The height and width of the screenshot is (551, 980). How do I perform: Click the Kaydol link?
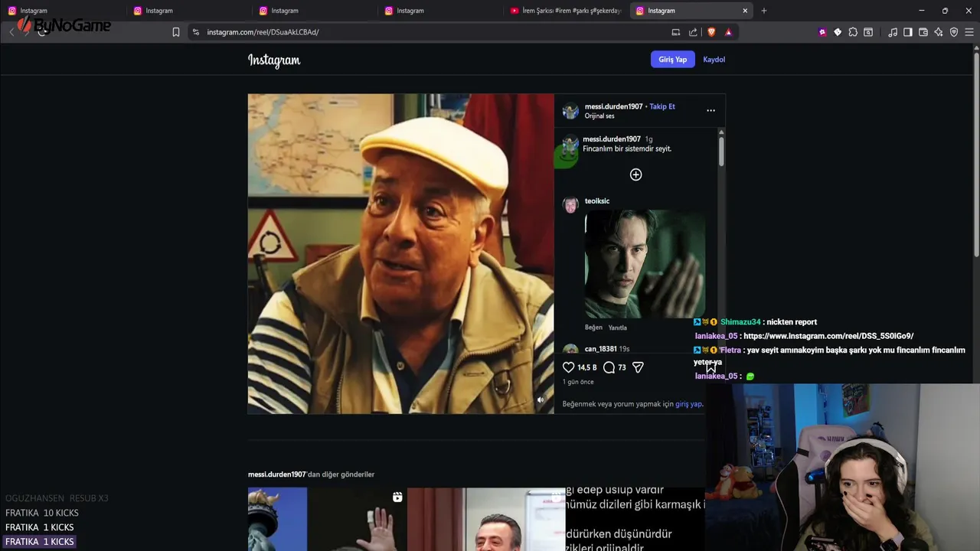pyautogui.click(x=714, y=60)
